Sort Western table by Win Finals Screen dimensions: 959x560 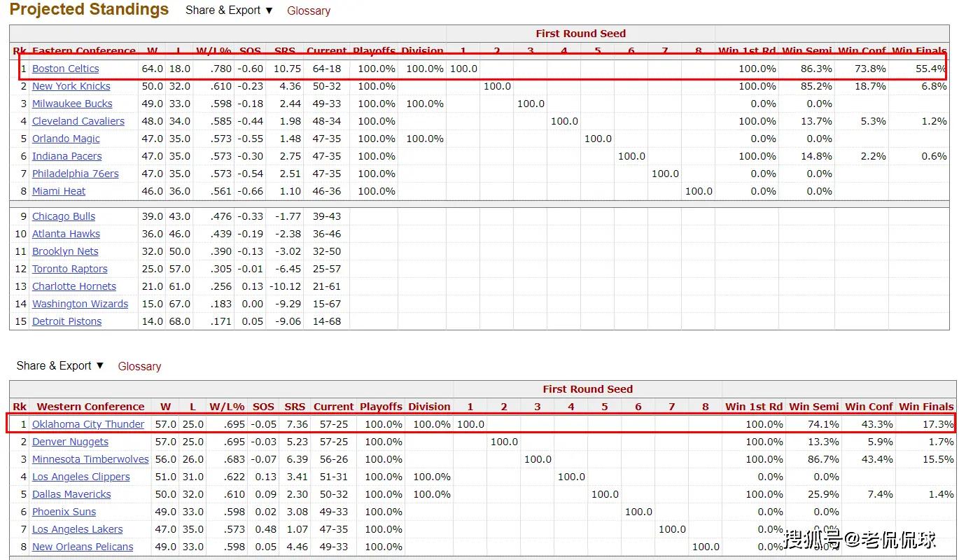(926, 407)
